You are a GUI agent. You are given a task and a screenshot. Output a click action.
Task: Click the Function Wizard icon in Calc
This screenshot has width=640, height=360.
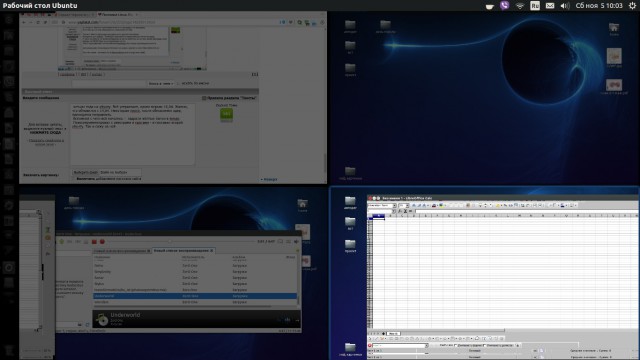pyautogui.click(x=400, y=211)
